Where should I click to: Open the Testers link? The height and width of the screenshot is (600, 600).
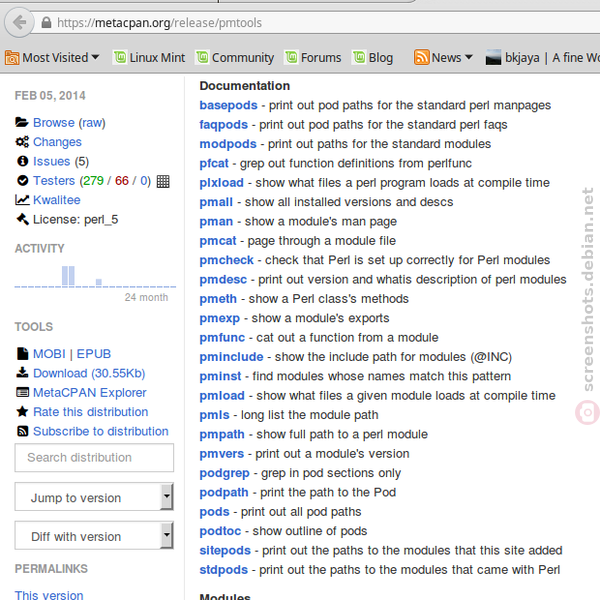(54, 181)
